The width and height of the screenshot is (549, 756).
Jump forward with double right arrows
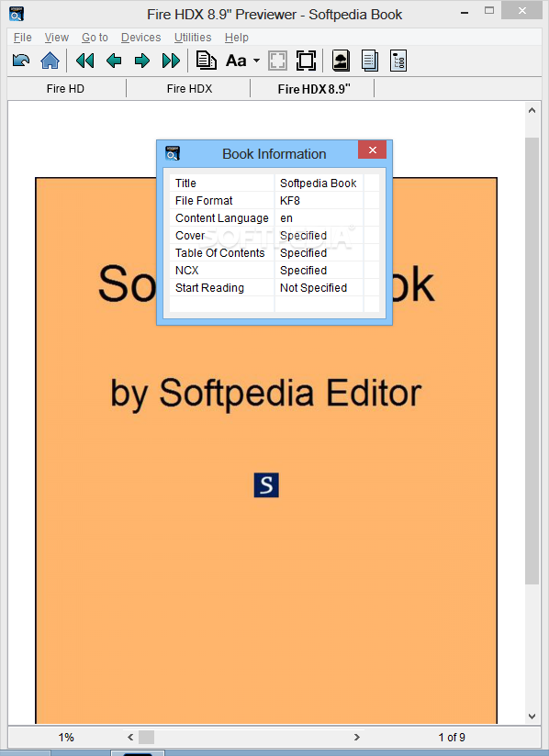172,61
